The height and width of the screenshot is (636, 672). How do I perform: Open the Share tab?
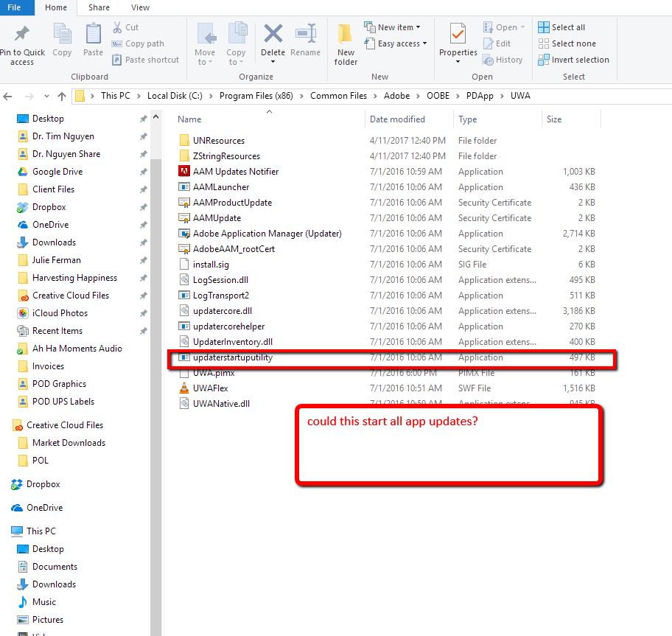point(99,7)
